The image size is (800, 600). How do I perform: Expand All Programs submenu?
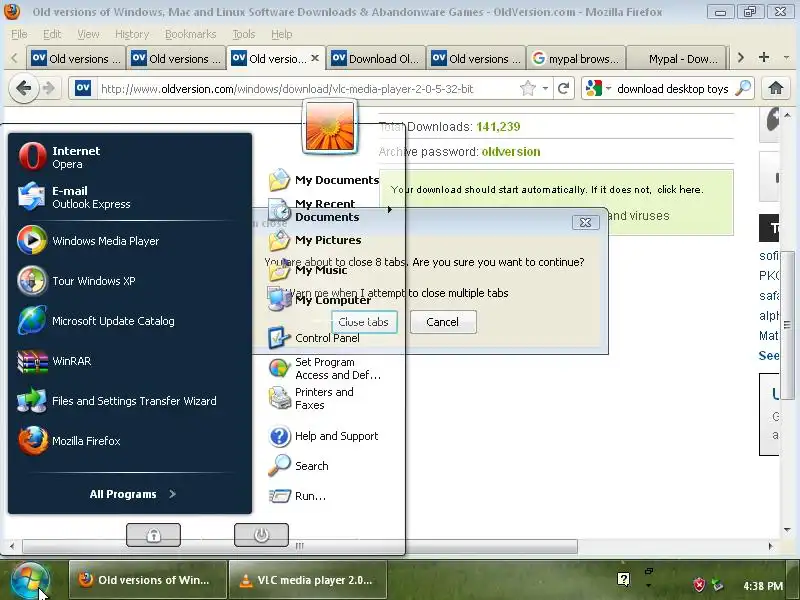pos(133,494)
